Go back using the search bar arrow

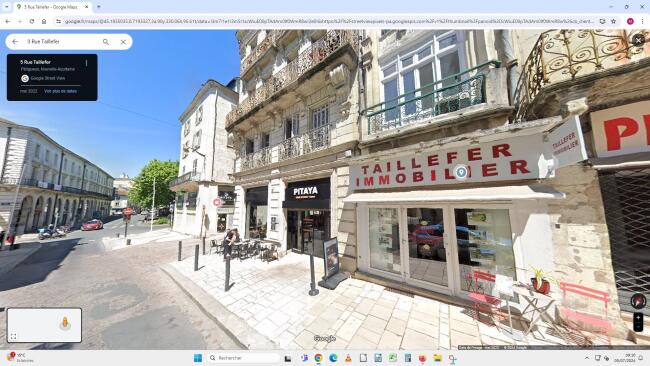pyautogui.click(x=15, y=42)
